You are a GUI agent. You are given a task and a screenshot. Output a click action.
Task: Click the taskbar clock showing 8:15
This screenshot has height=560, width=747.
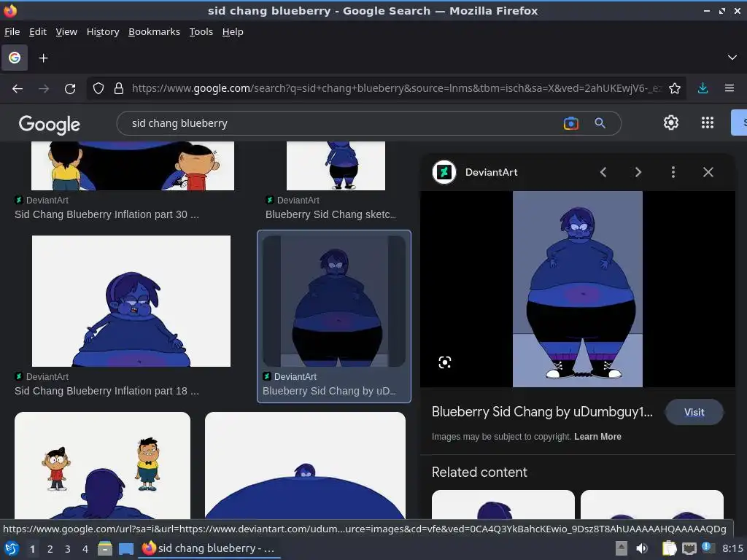[732, 548]
